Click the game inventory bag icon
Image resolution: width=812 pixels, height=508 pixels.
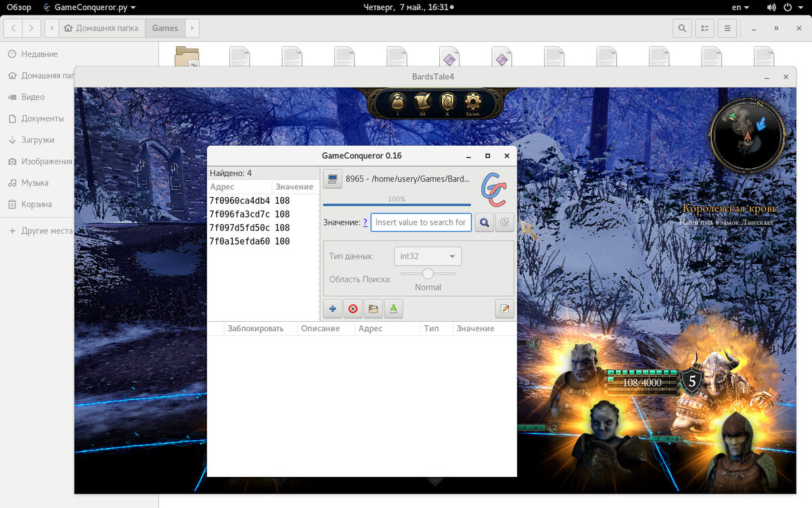(397, 102)
